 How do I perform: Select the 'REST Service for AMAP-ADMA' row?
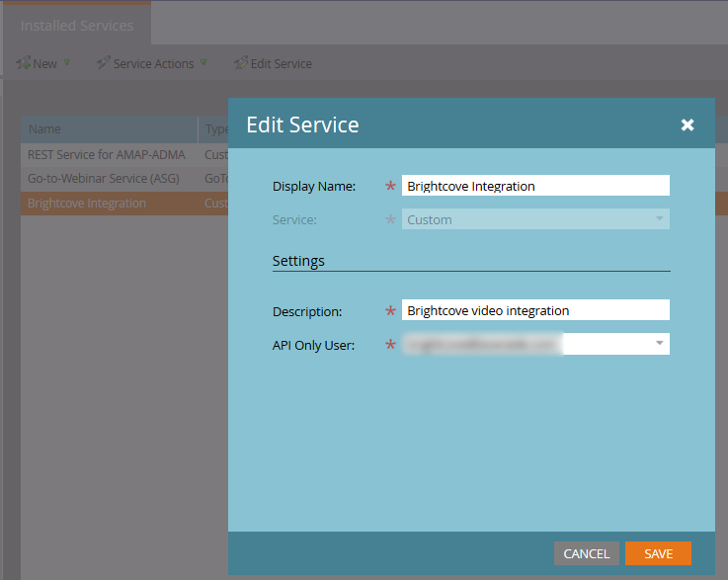click(x=124, y=155)
